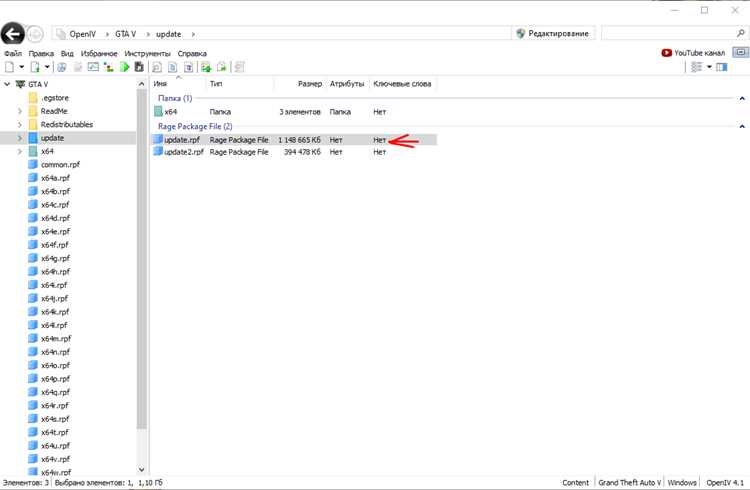Select x64a.rpf in the tree
This screenshot has height=490, width=750.
(x=49, y=178)
